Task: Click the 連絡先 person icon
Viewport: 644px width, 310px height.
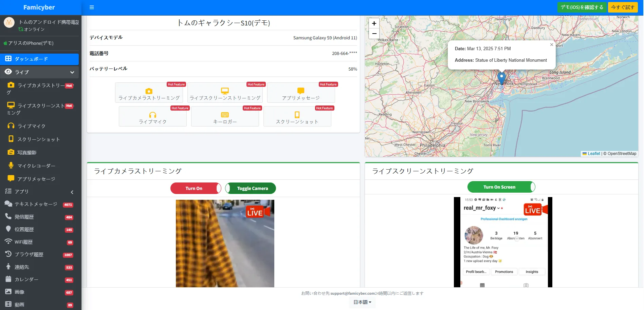Action: point(8,267)
